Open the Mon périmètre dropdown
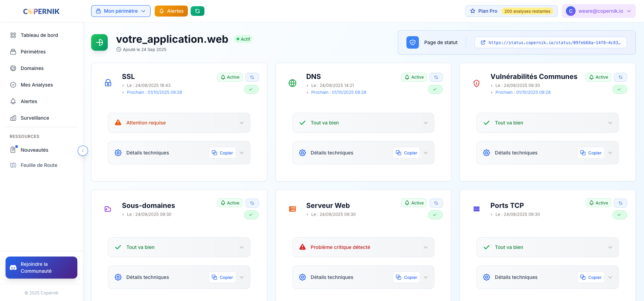This screenshot has height=301, width=644. point(121,11)
